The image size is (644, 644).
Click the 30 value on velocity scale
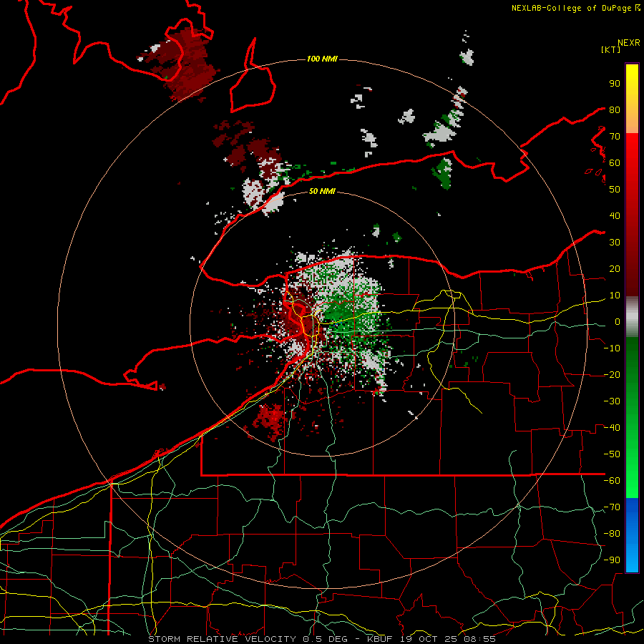coord(615,243)
